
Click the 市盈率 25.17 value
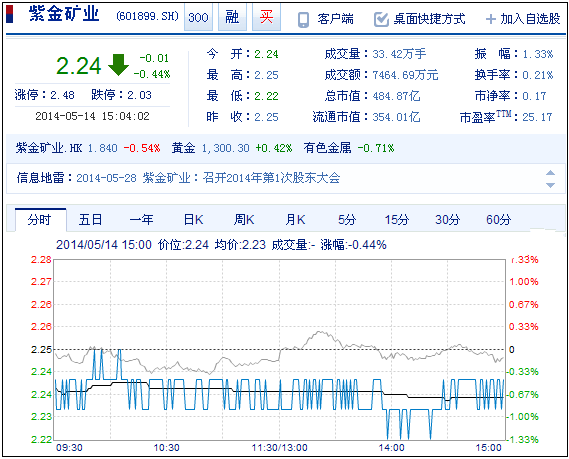537,117
